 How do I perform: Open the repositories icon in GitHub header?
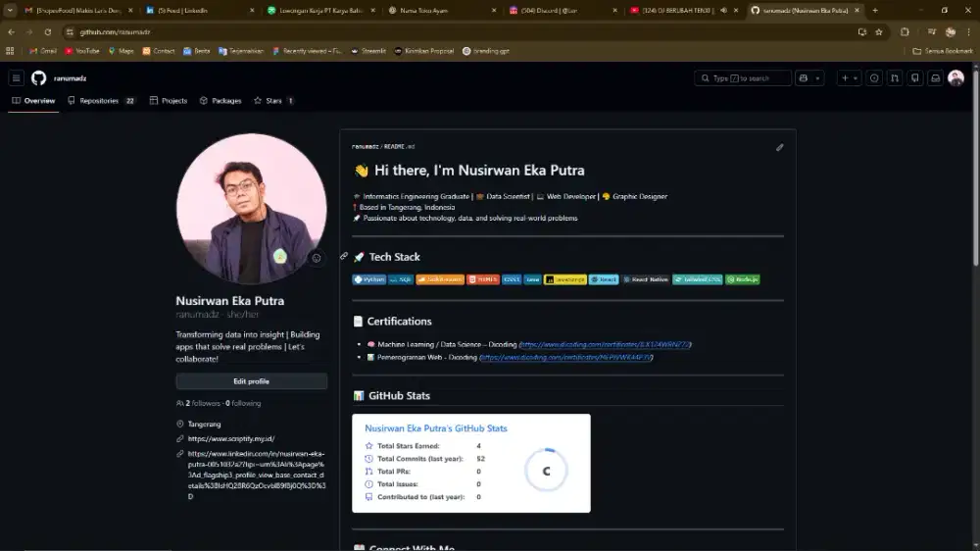click(915, 78)
